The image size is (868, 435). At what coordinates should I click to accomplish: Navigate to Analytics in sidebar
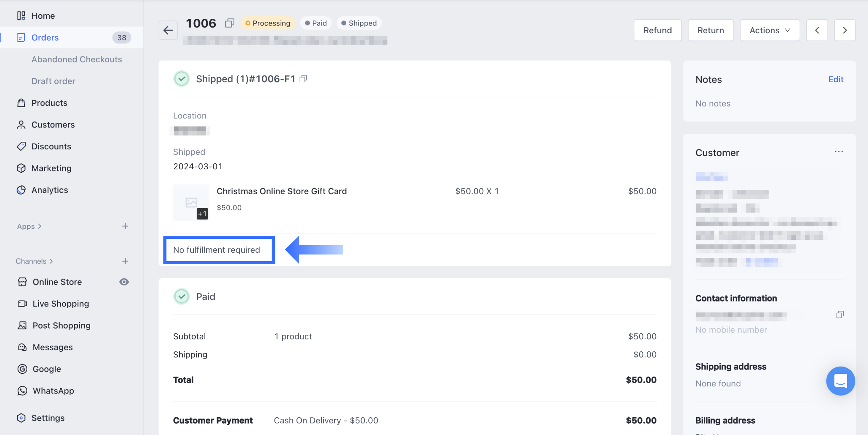point(50,190)
